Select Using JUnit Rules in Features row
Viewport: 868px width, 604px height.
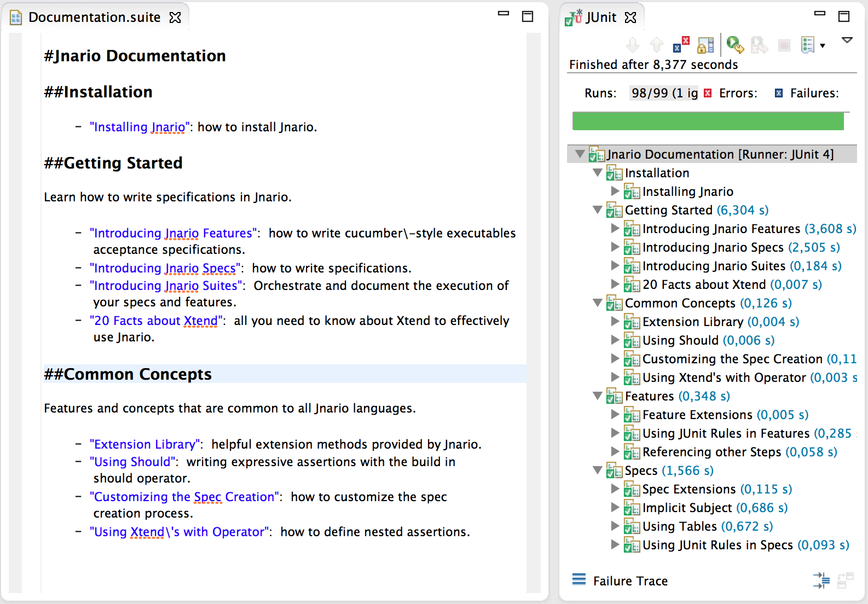pos(712,433)
